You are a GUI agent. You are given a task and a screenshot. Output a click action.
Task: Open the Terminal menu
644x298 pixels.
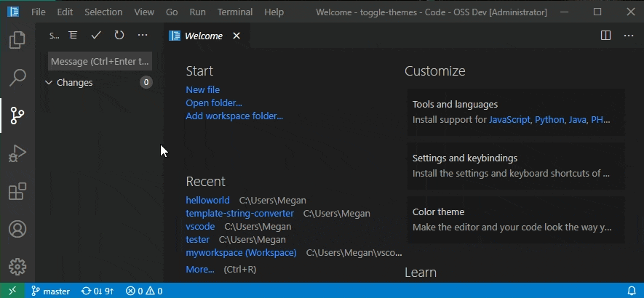click(235, 12)
